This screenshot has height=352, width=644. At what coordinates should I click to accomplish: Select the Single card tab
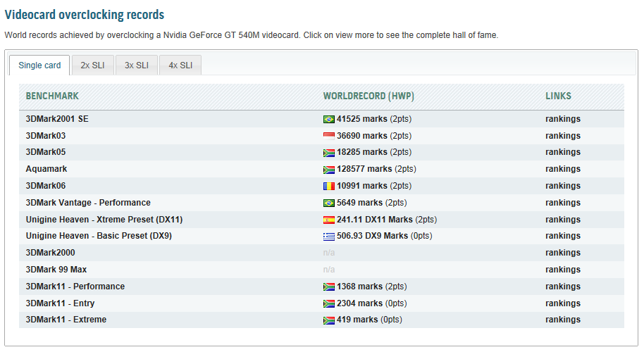(x=39, y=65)
